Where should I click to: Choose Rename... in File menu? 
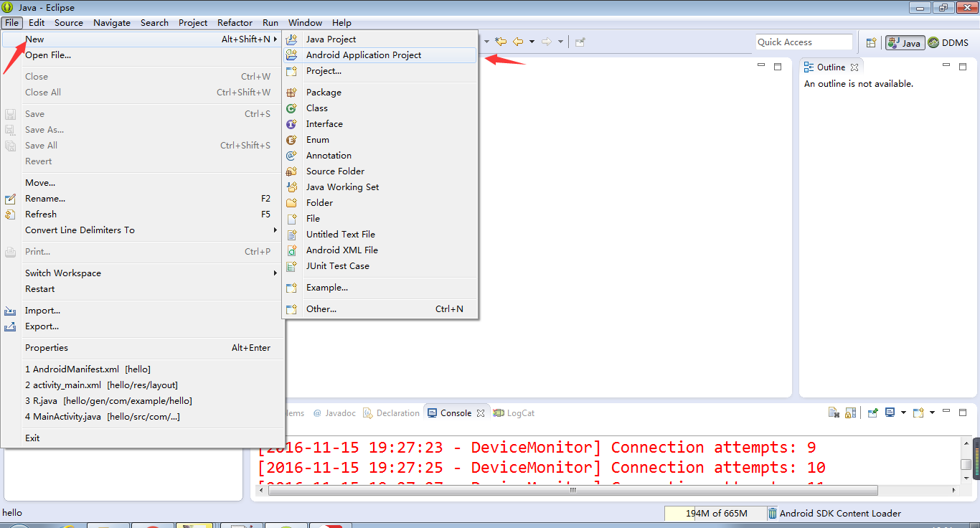pyautogui.click(x=143, y=199)
